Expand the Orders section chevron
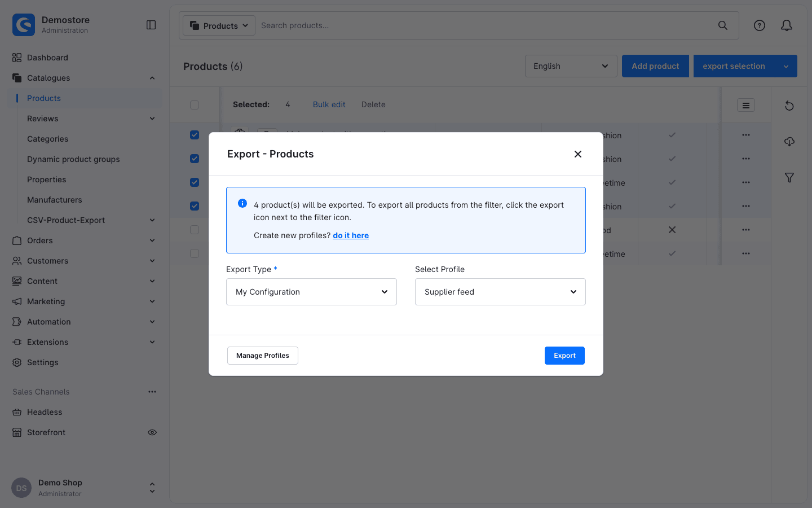 pos(152,240)
